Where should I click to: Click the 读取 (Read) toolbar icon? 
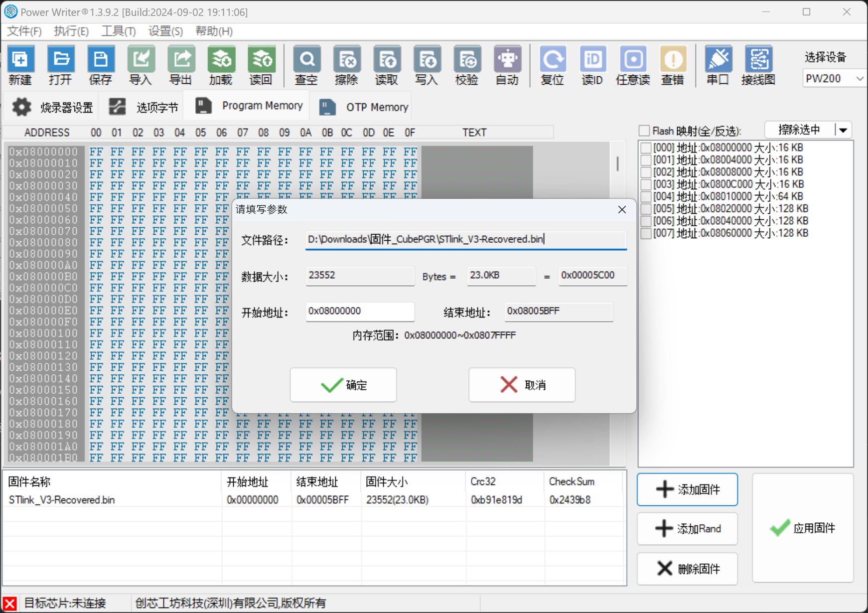387,65
